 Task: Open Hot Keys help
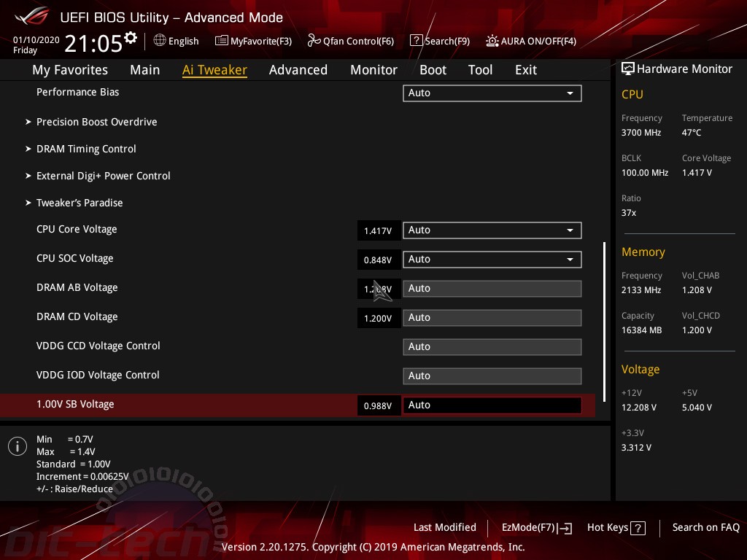[616, 528]
